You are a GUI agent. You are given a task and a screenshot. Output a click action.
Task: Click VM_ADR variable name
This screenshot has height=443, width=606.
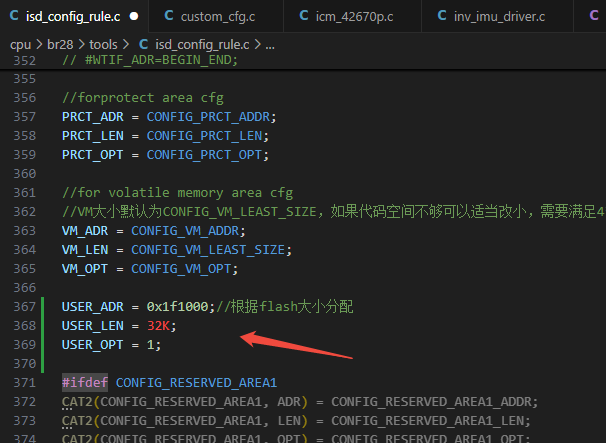[x=85, y=231]
